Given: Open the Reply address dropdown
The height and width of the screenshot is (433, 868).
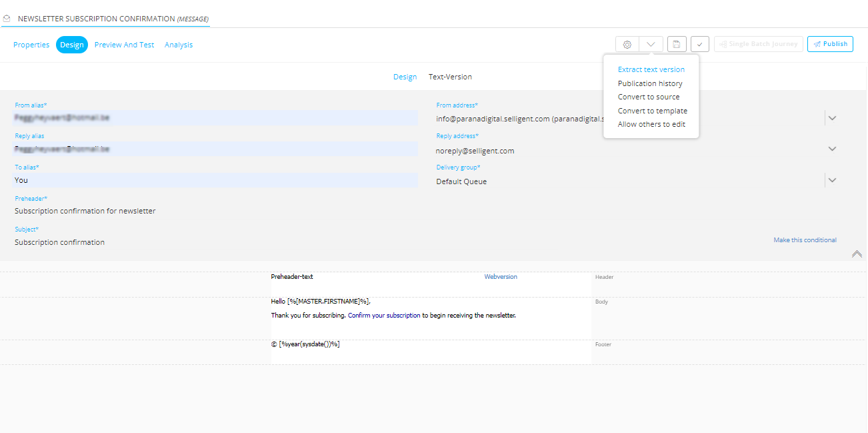Looking at the screenshot, I should click(x=831, y=149).
